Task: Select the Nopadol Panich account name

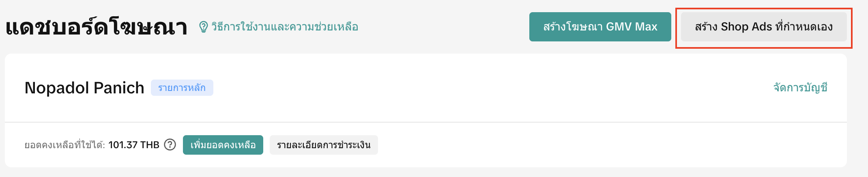Action: point(84,88)
